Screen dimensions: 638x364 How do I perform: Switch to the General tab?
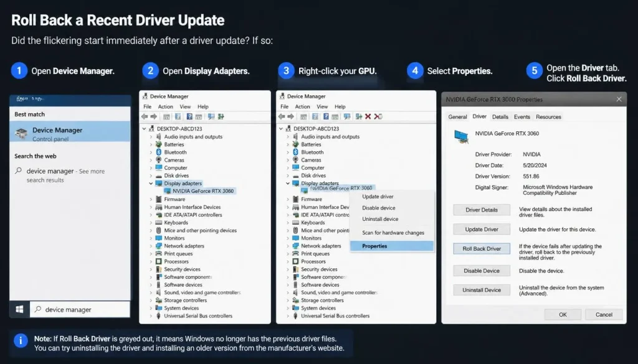(457, 117)
